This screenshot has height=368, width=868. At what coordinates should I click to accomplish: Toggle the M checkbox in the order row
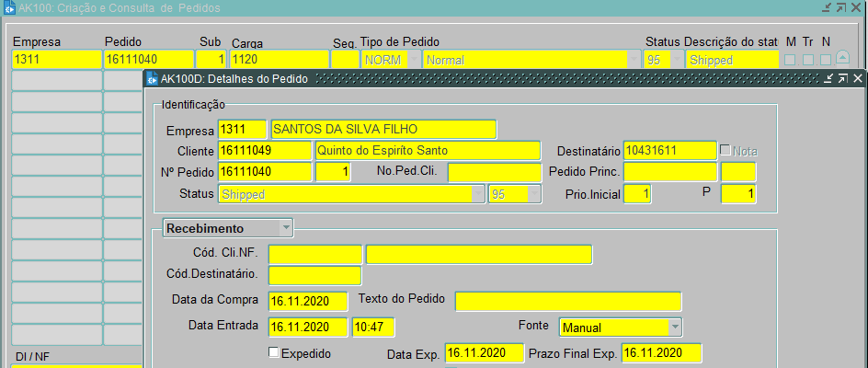click(x=791, y=60)
